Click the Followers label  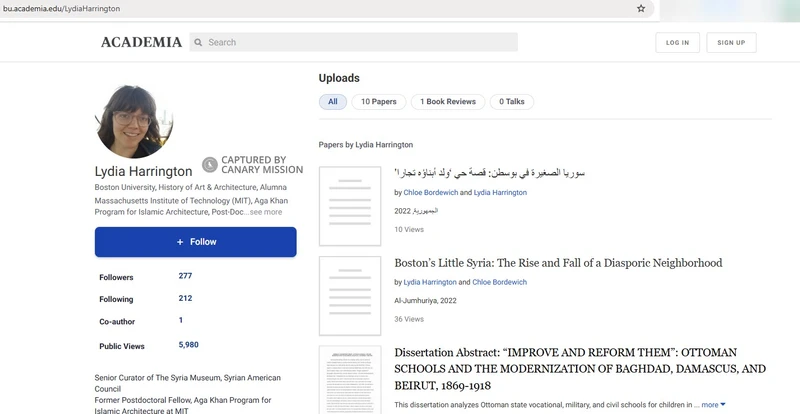(x=116, y=278)
